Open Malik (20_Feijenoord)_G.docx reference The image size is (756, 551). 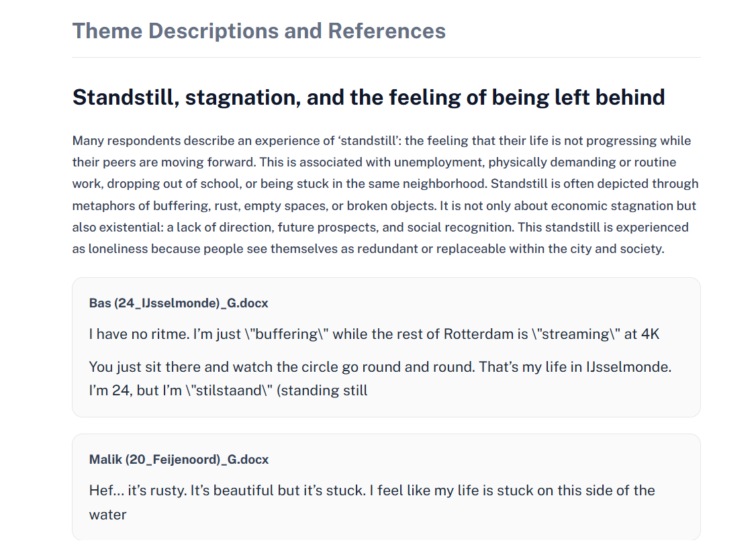point(179,460)
